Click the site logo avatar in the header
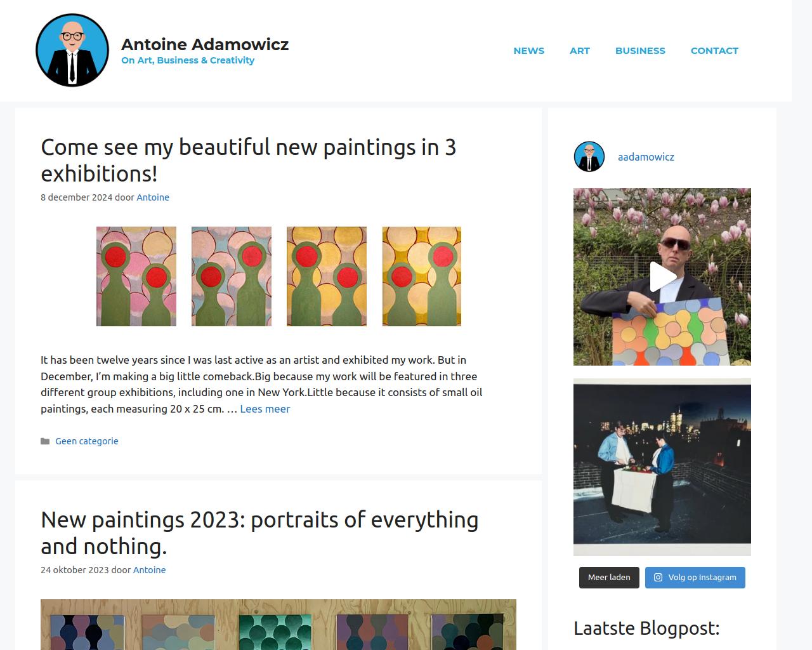 (72, 50)
